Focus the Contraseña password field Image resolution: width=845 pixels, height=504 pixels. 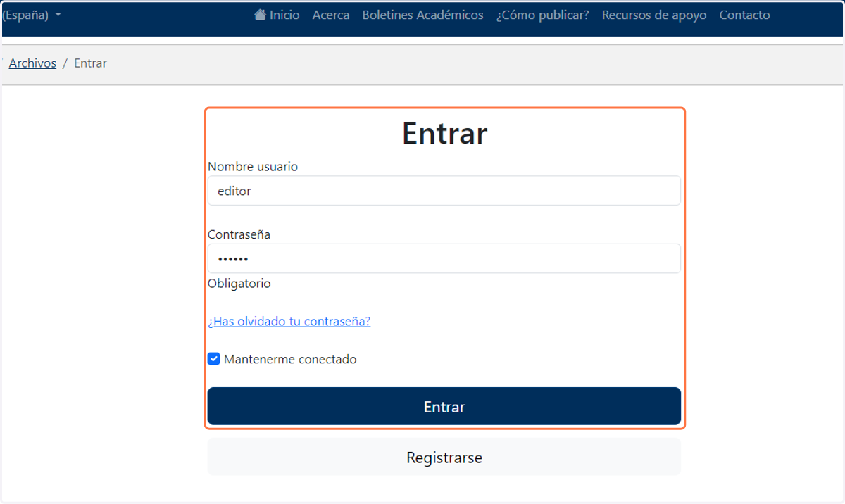tap(444, 258)
